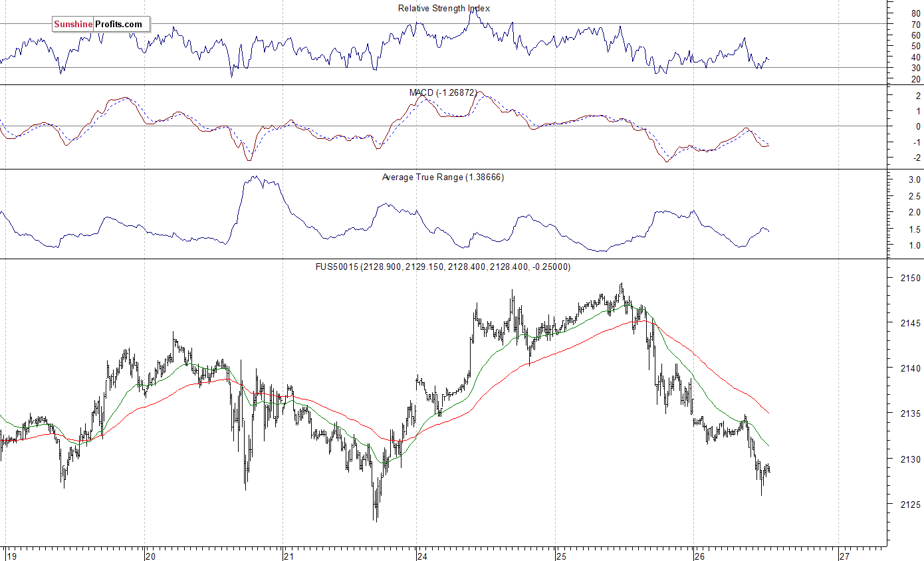Select the ATR axis value 3.0

914,179
